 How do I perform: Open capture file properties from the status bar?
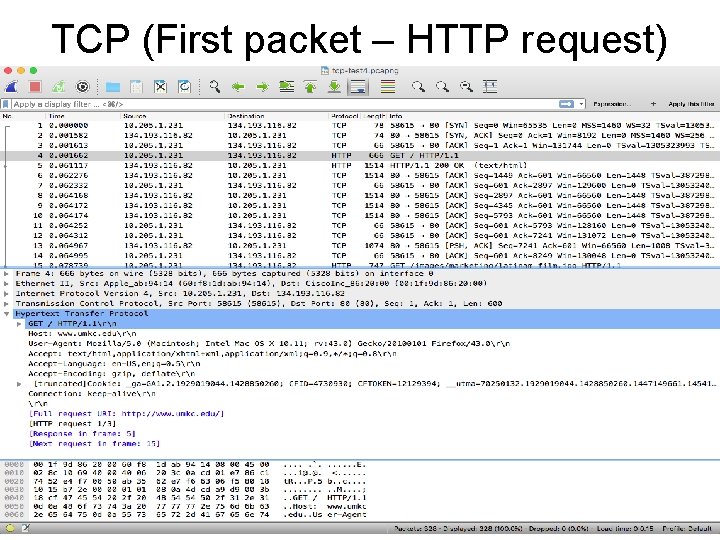pyautogui.click(x=25, y=528)
